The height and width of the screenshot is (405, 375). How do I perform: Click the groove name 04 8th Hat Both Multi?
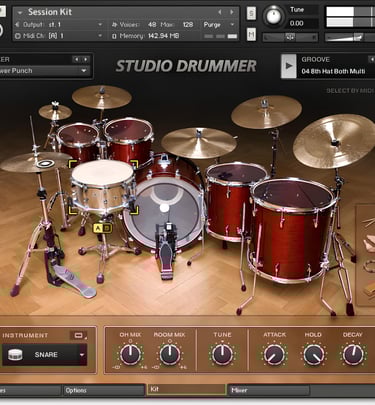333,71
